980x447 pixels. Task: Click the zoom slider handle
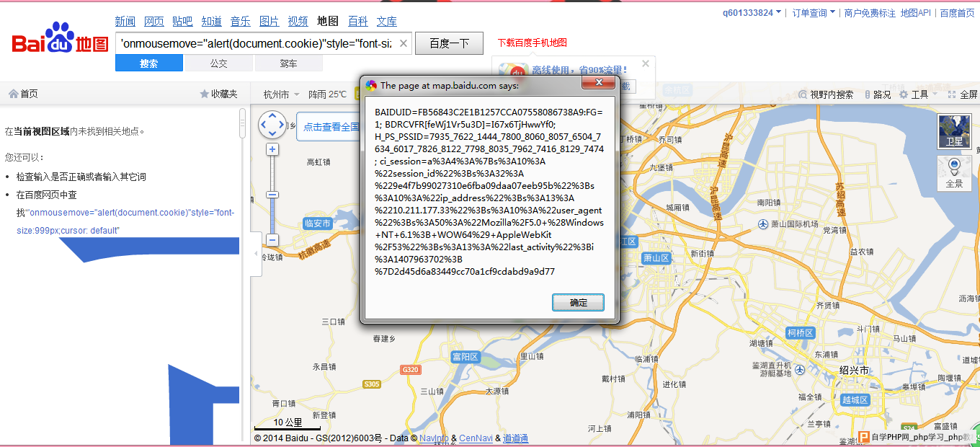[272, 195]
